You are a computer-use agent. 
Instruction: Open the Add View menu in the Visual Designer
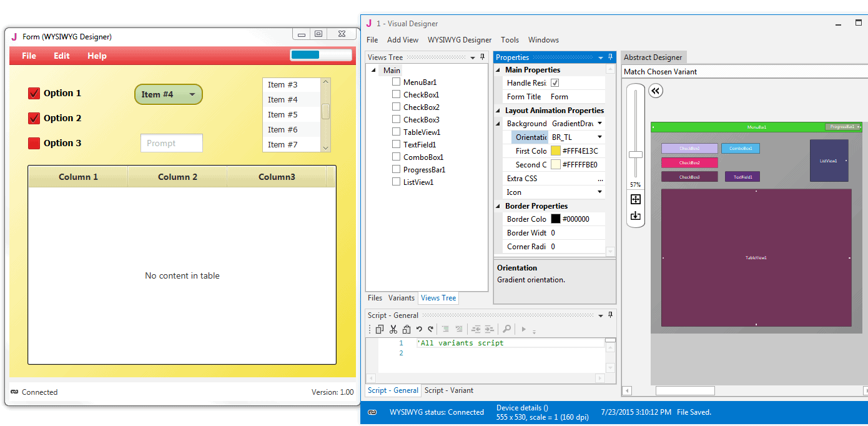[403, 40]
